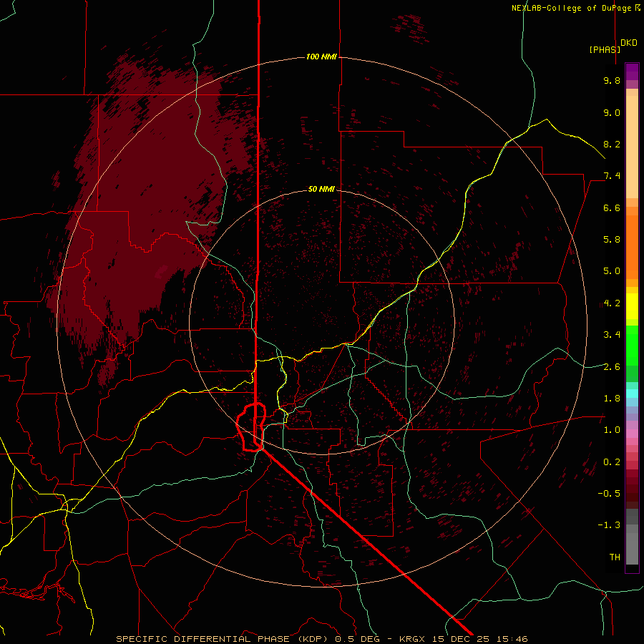Select the 9.0 scale label
This screenshot has height=644, width=644.
(612, 112)
